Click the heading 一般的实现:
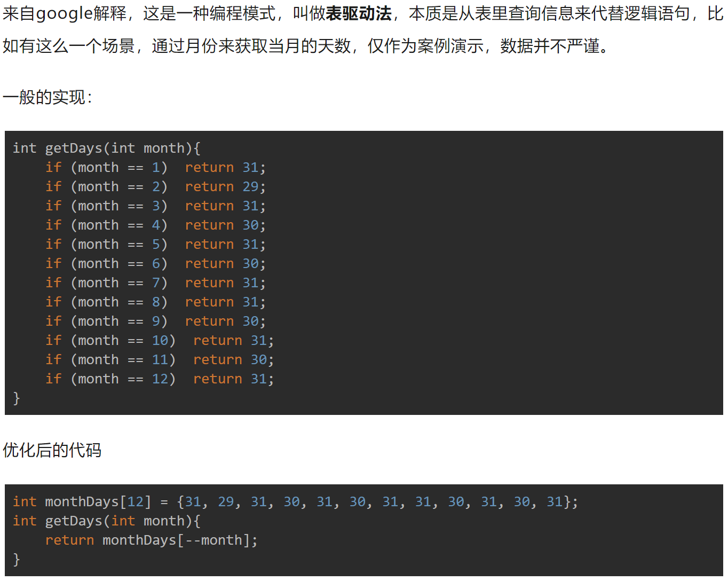Viewport: 728px width, 581px height. (48, 97)
